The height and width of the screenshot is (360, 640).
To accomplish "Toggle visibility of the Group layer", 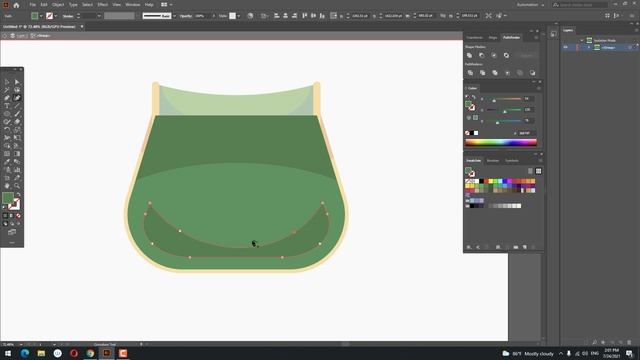I will [x=565, y=47].
